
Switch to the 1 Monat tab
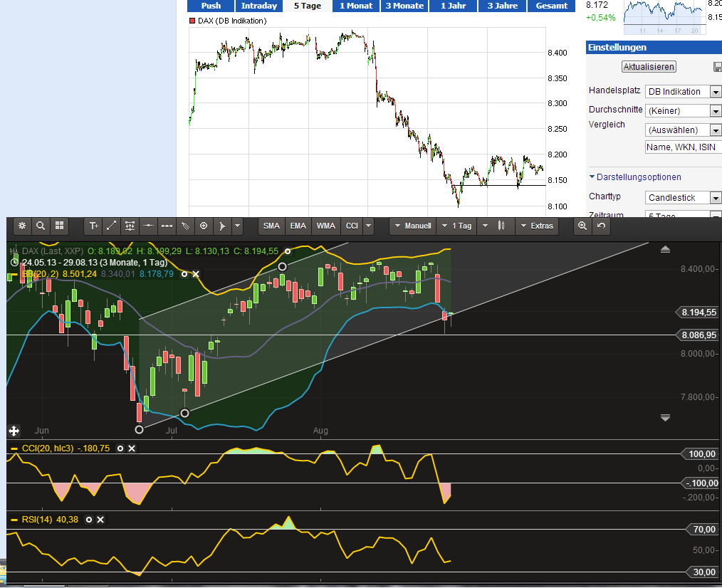356,6
